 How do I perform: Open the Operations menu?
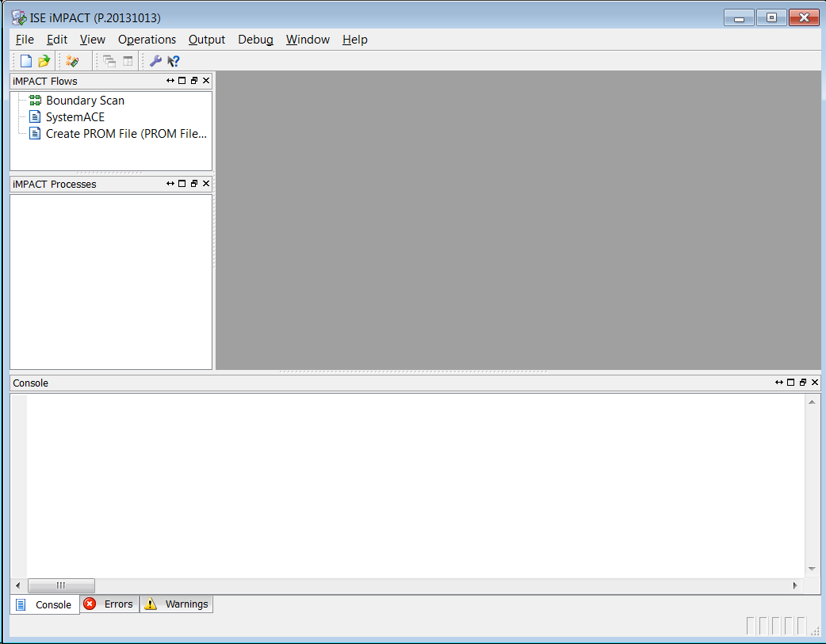pos(147,40)
